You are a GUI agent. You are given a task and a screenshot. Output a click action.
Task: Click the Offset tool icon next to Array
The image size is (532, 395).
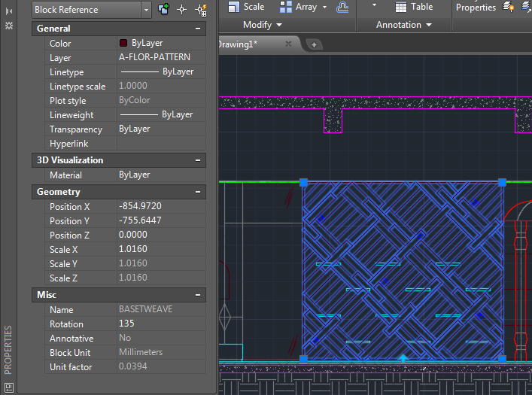(342, 7)
